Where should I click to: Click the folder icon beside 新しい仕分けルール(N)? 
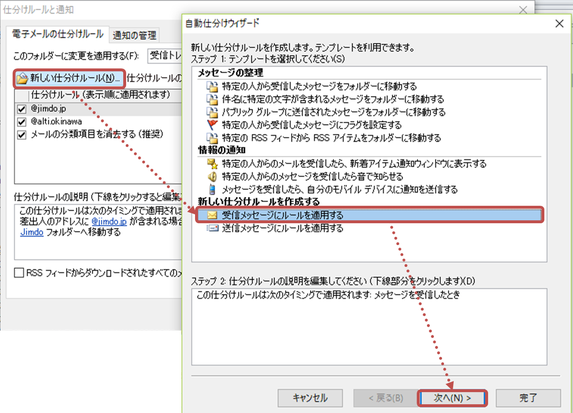(22, 78)
